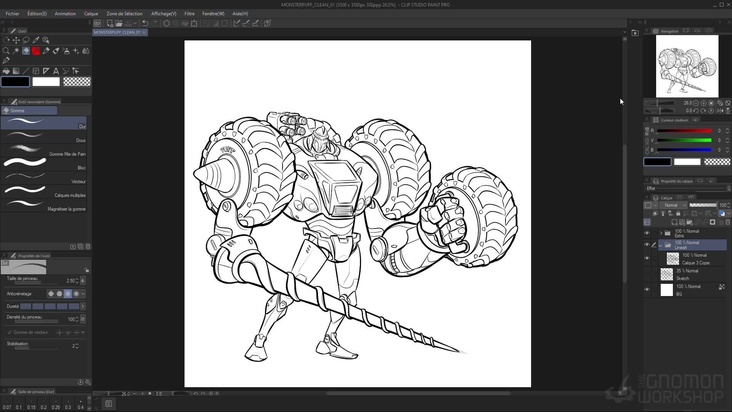Viewport: 732px width, 412px height.
Task: Open the Filtre menu
Action: [189, 14]
